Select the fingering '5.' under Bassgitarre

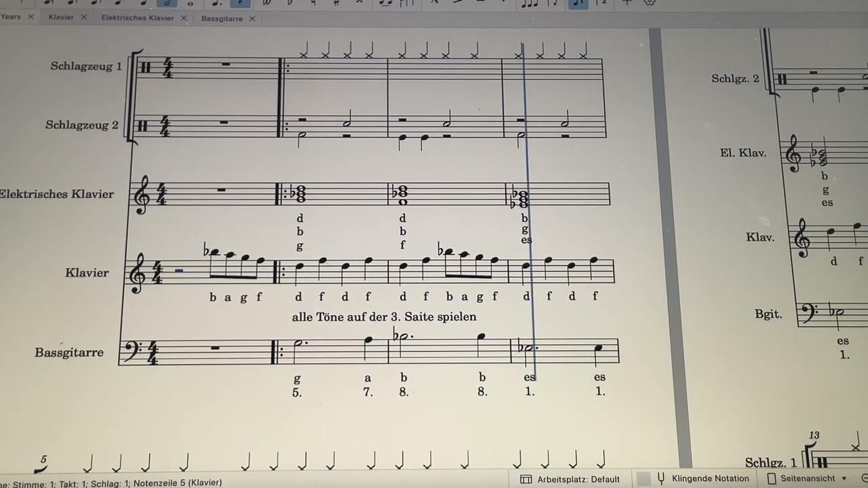click(x=297, y=392)
